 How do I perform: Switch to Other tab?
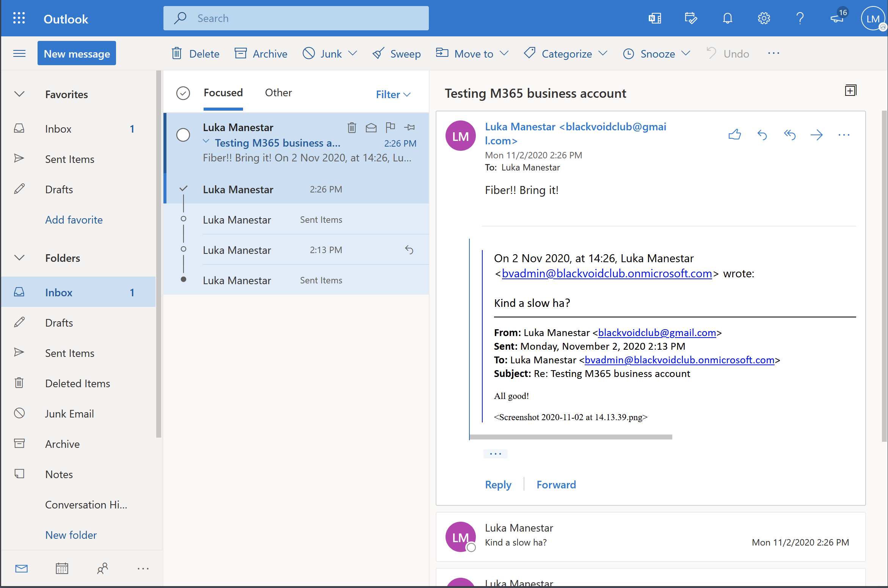pyautogui.click(x=278, y=93)
